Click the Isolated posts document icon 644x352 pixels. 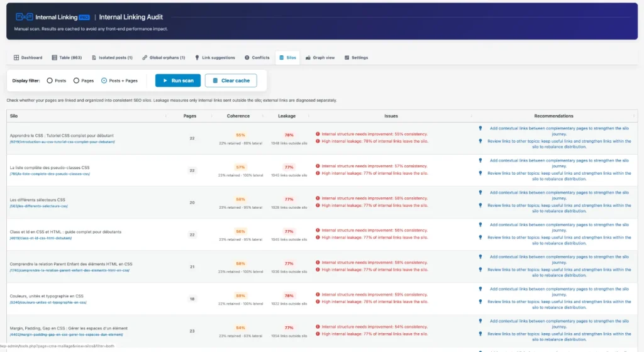[94, 58]
